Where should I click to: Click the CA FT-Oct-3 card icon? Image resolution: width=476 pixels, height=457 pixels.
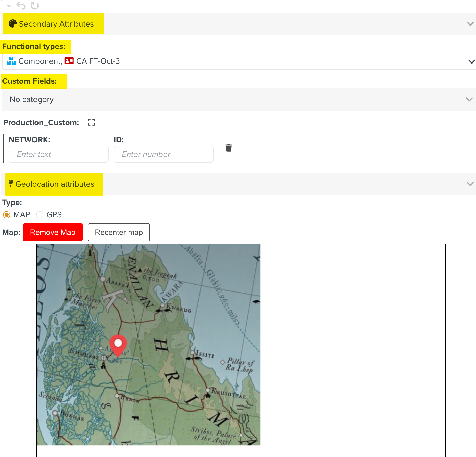point(69,61)
